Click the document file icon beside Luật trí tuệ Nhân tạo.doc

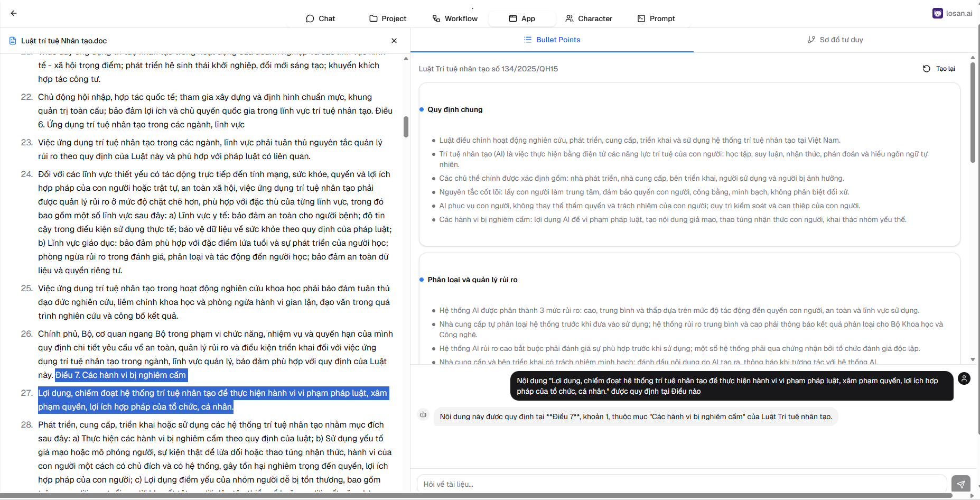tap(13, 41)
